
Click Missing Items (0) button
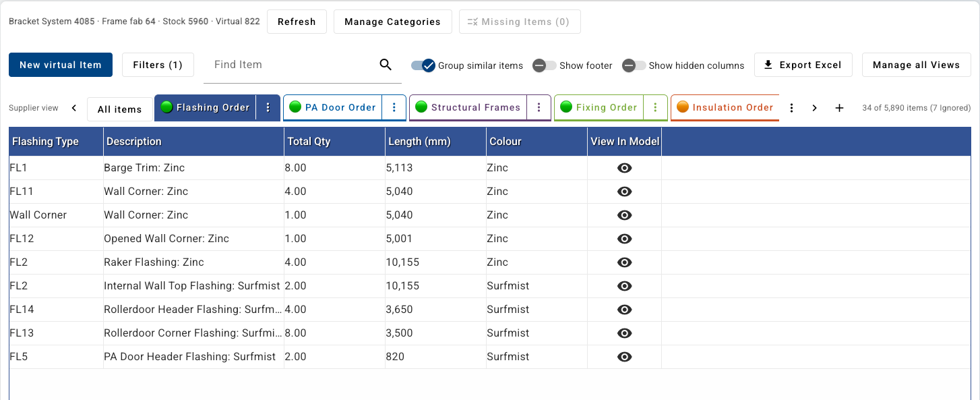520,22
